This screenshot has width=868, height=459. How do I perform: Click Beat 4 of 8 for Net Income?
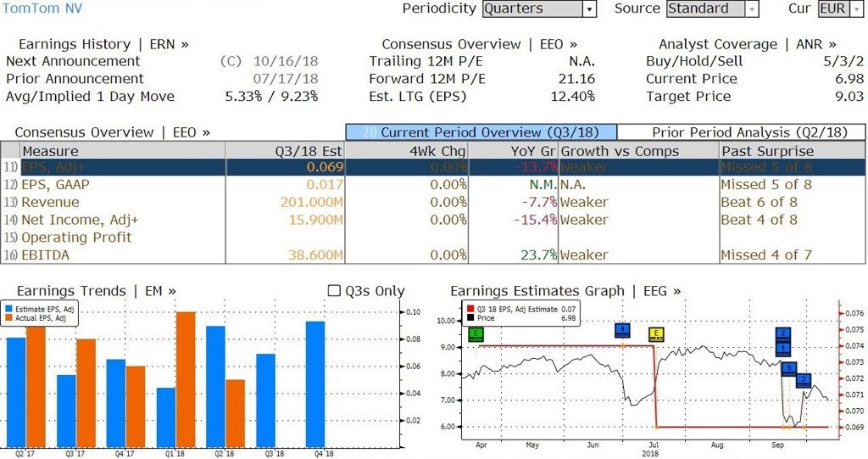click(759, 220)
